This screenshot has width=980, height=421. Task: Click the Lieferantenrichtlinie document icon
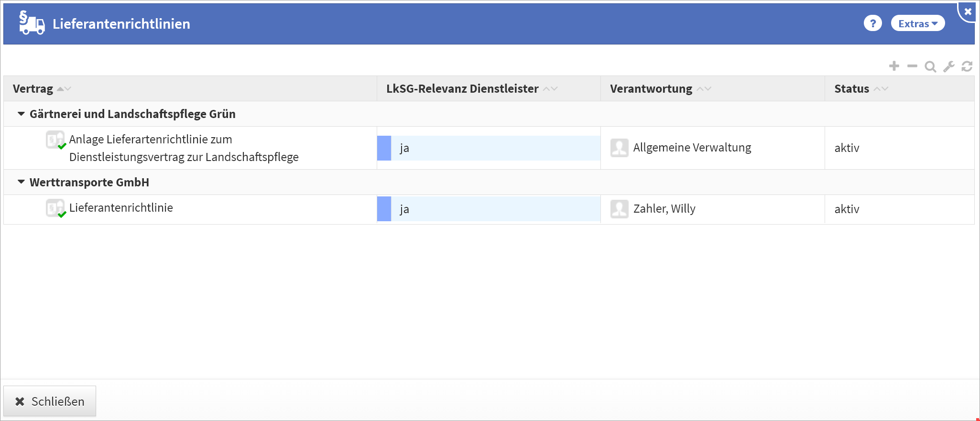pyautogui.click(x=55, y=208)
